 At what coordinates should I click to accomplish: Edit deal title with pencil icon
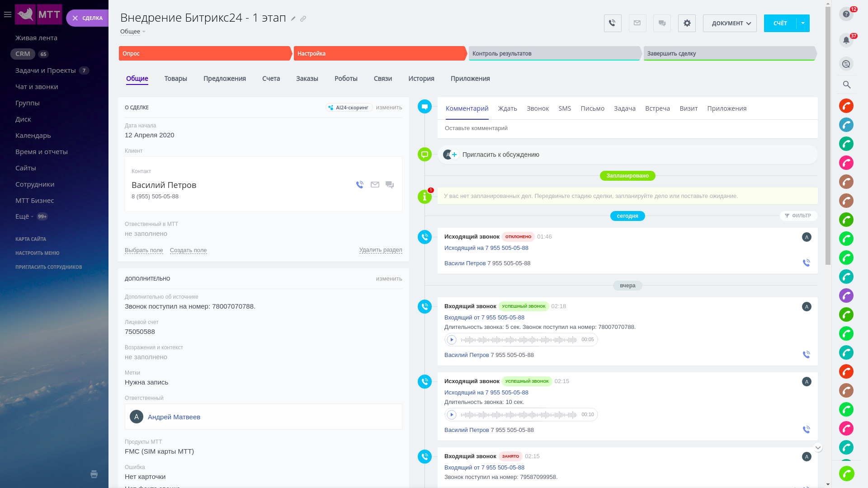tap(293, 19)
